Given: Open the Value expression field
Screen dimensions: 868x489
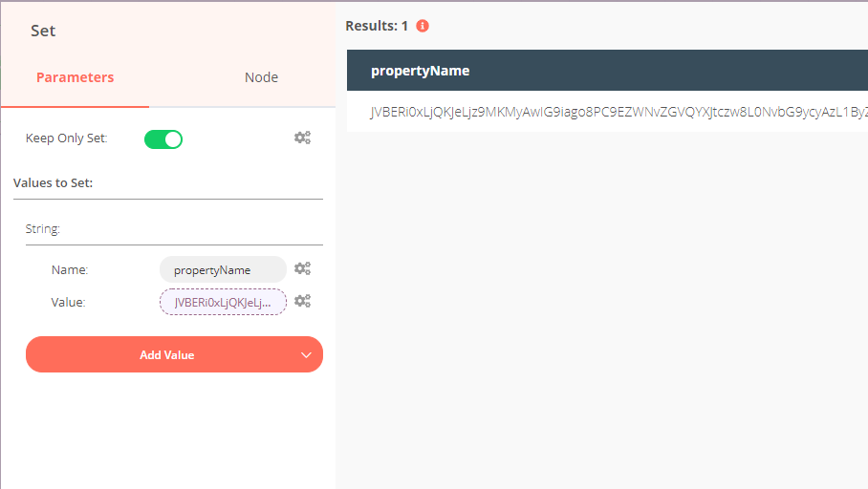Looking at the screenshot, I should click(x=223, y=302).
